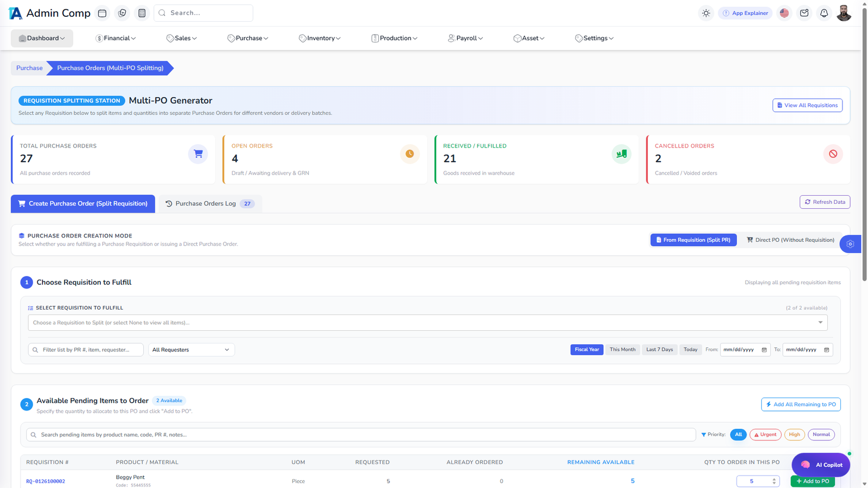Expand the Production menu

pyautogui.click(x=394, y=38)
